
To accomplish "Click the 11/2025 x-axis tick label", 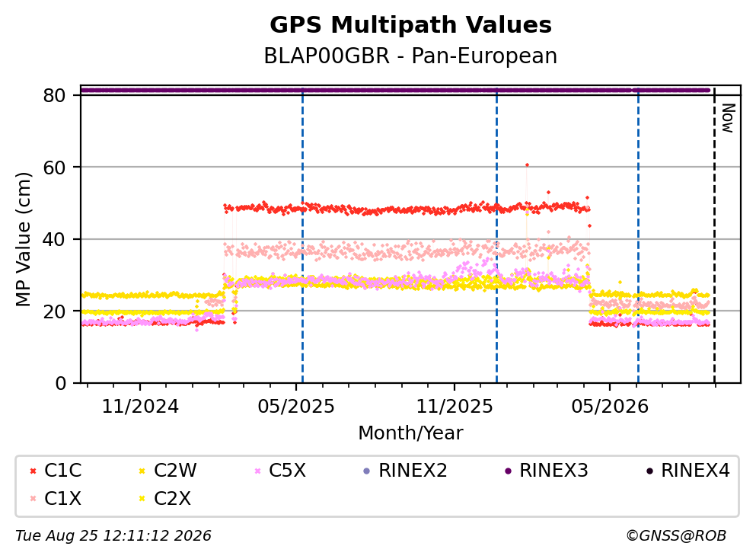I will click(x=455, y=407).
